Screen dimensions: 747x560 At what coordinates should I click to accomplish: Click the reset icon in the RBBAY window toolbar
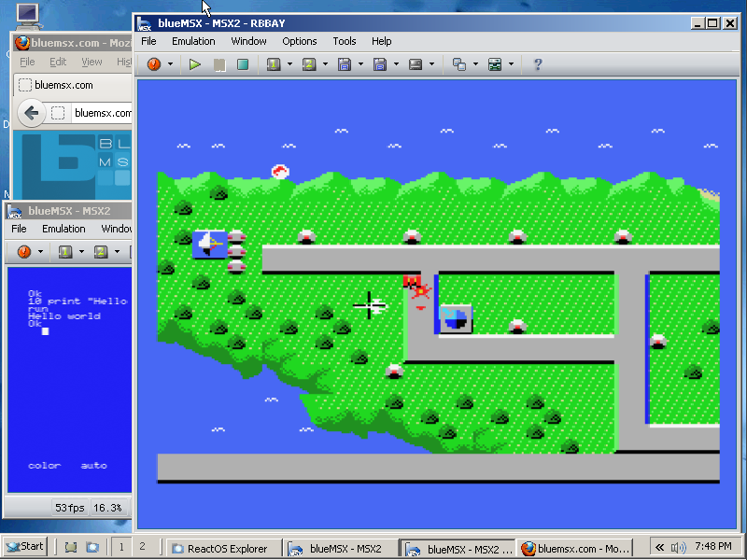coord(154,64)
